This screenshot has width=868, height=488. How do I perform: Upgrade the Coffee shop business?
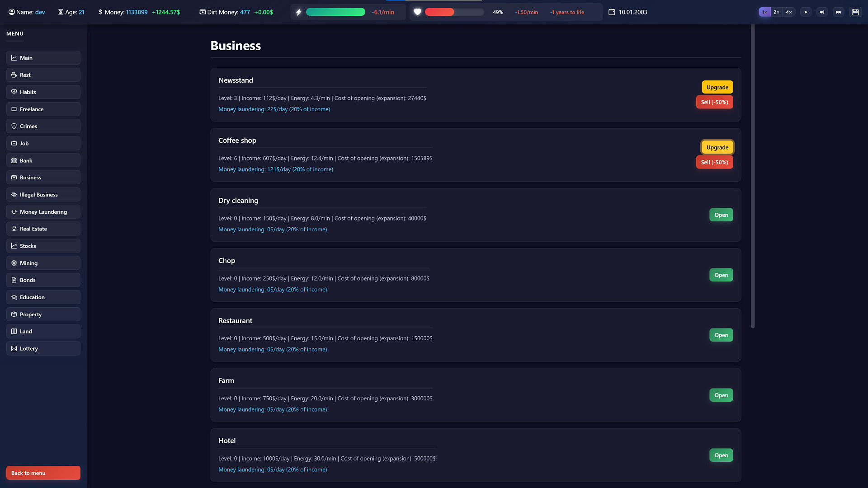click(x=717, y=147)
